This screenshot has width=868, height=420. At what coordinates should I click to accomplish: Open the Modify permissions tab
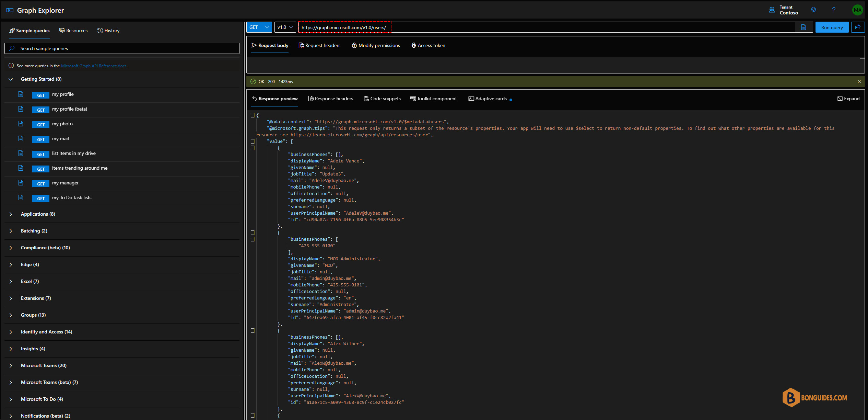pos(376,45)
